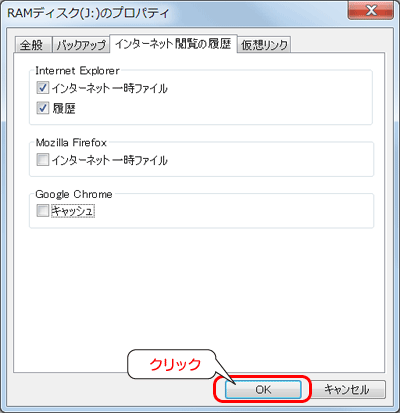Click the Internet Explorer group heading
400x413 pixels.
coord(77,71)
